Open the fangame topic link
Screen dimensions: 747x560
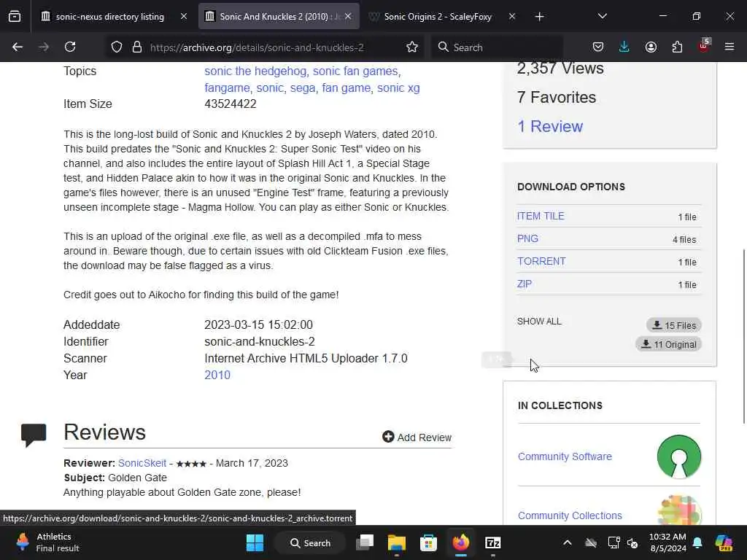(228, 88)
